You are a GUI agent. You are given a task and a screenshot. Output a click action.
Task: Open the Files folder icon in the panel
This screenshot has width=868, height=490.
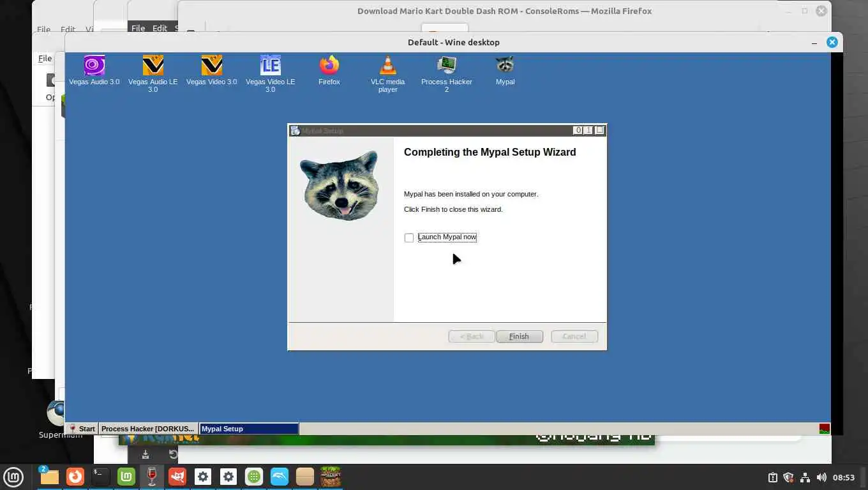point(50,477)
